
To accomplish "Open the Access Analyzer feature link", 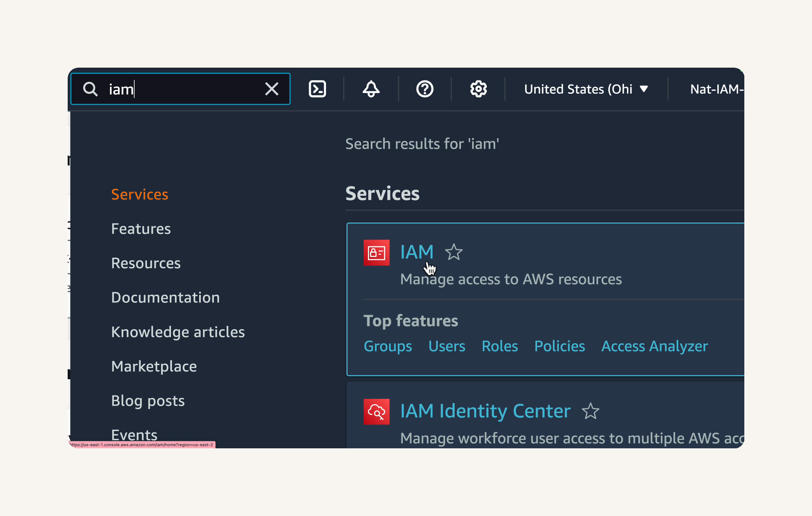I will (x=654, y=346).
